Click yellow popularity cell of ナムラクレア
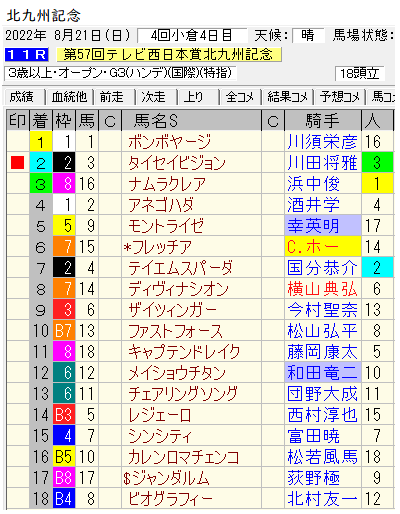This screenshot has height=514, width=400. (x=377, y=184)
